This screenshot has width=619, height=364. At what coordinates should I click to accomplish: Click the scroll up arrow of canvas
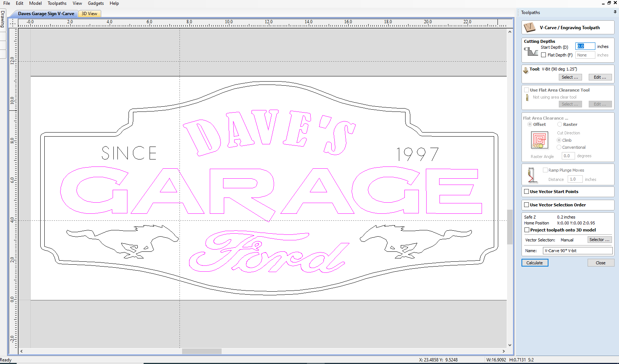tap(510, 32)
